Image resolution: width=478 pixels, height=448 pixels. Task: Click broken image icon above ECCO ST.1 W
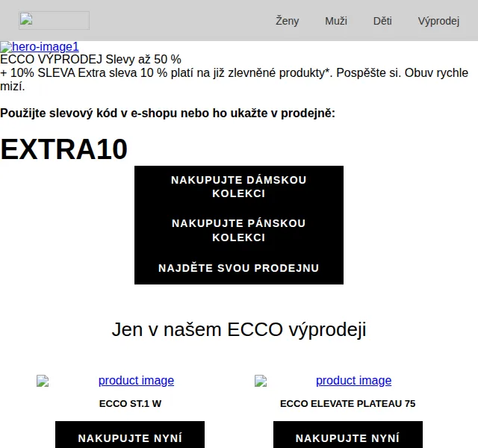[x=43, y=381]
